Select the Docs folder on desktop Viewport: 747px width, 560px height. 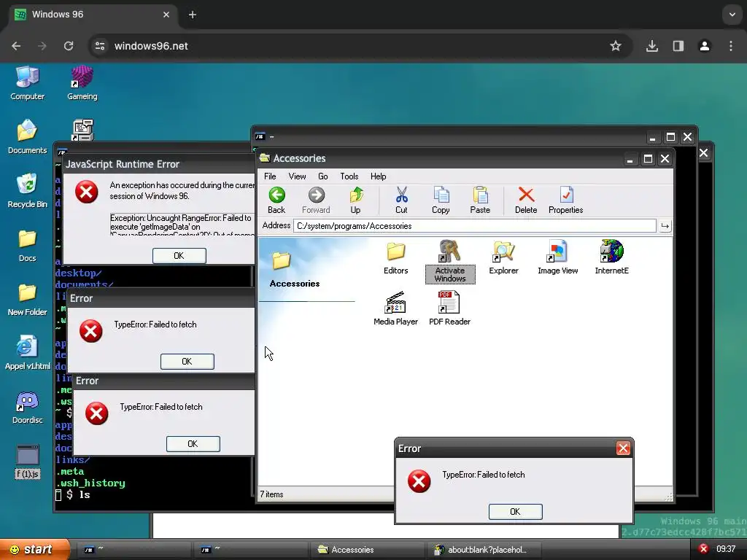27,246
